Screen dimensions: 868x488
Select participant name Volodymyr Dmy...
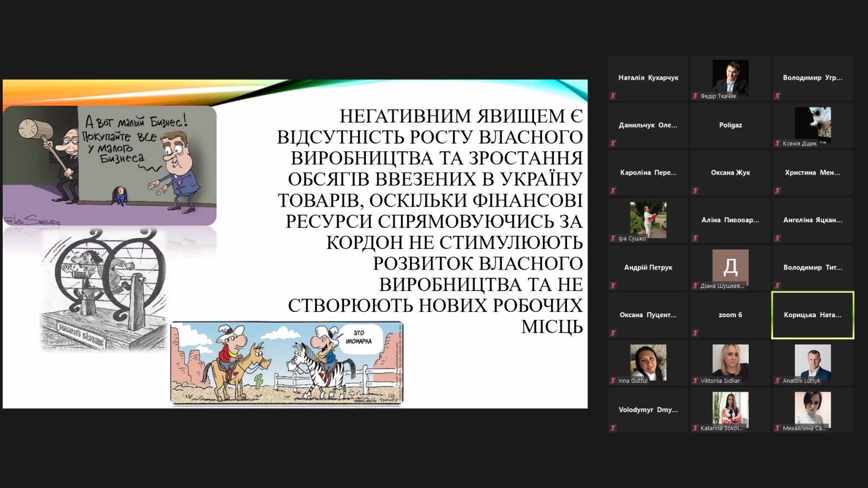(648, 410)
